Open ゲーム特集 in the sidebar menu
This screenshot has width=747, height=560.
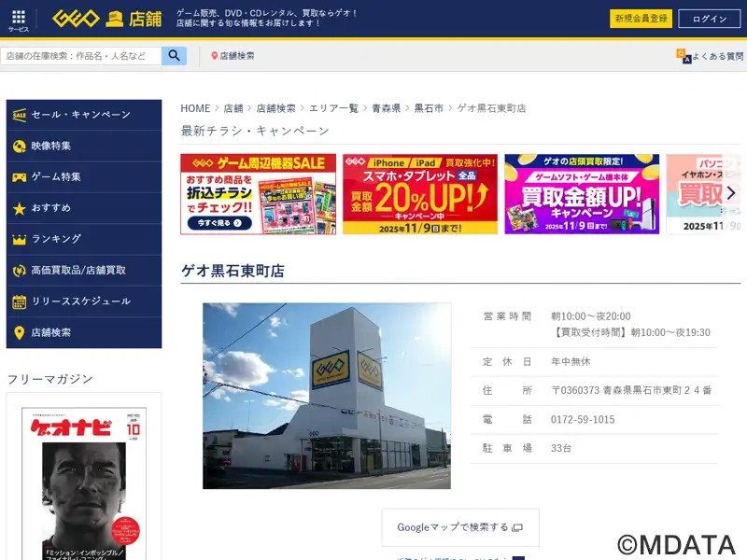(84, 177)
